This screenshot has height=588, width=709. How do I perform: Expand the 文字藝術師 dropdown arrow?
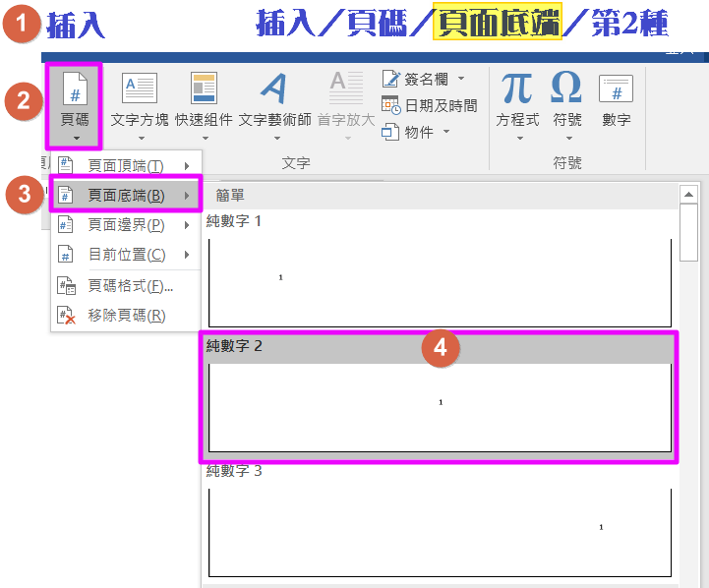coord(277,139)
